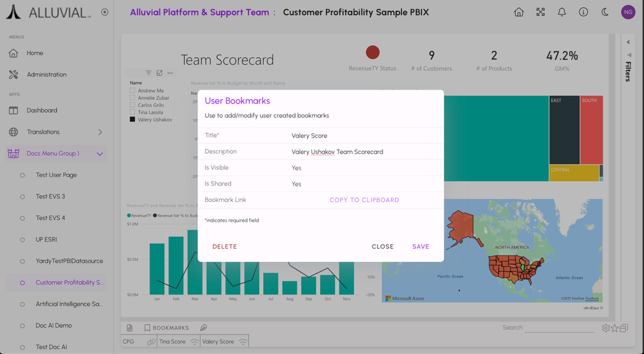Collapse the Docs Menu Group 1 section
The width and height of the screenshot is (644, 354).
point(100,154)
